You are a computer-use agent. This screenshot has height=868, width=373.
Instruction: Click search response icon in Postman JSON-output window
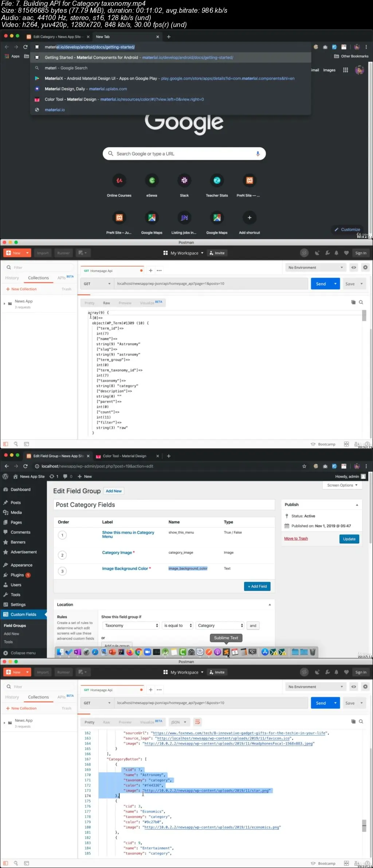361,721
